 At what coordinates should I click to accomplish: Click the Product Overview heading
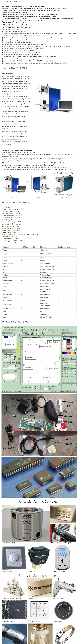11,2
